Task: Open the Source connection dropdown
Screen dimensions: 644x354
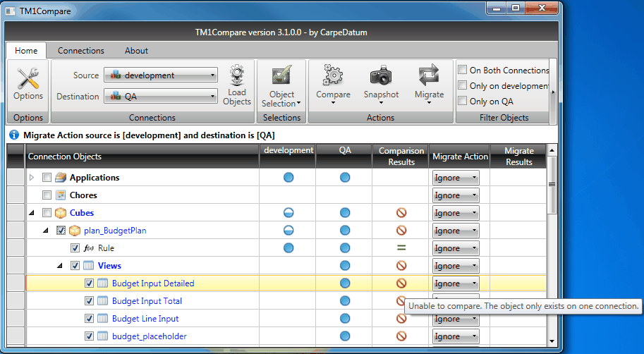Action: tap(161, 75)
